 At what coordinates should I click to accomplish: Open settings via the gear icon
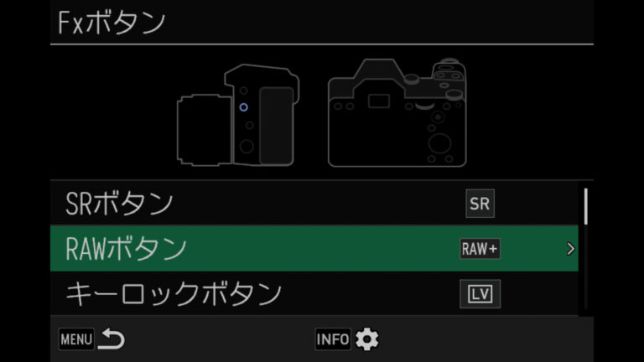click(x=366, y=339)
